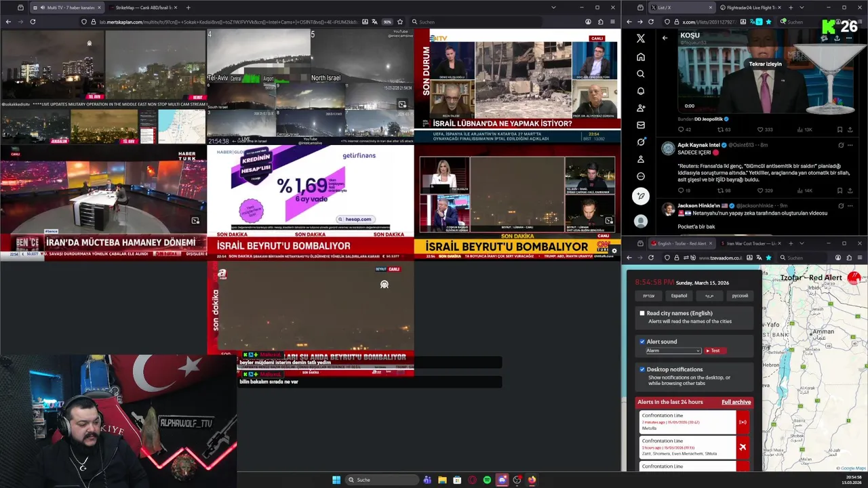Click the Test alarm sound button
Image resolution: width=868 pixels, height=488 pixels.
pos(714,350)
